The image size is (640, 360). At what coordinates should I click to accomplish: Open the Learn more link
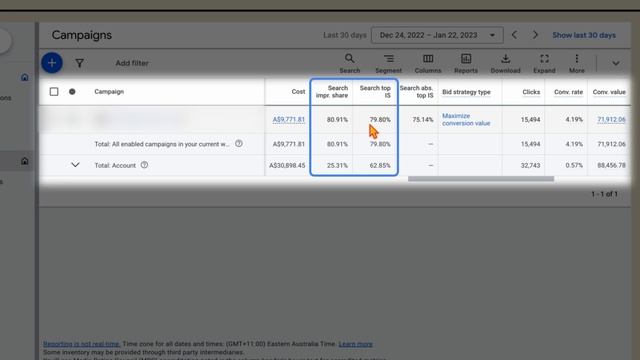pyautogui.click(x=355, y=344)
